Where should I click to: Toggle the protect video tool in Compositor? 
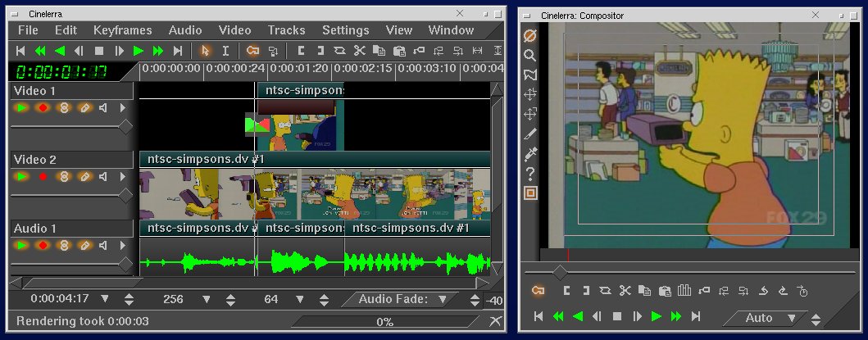tap(529, 36)
